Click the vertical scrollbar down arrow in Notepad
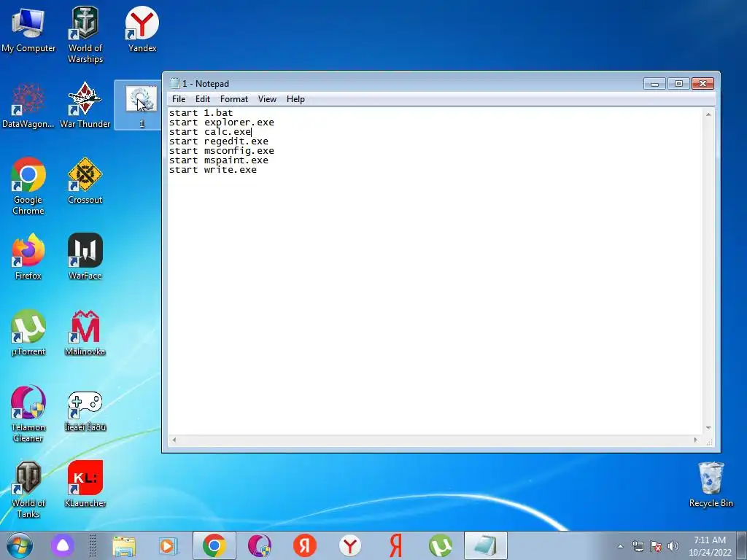 click(708, 428)
